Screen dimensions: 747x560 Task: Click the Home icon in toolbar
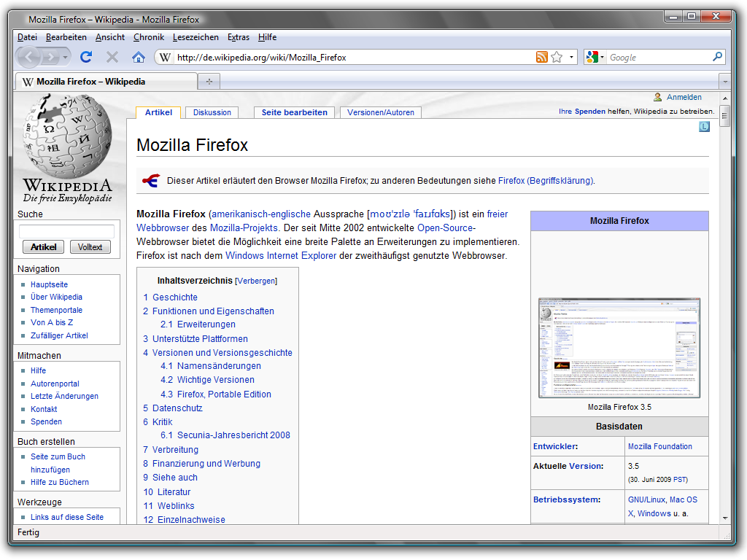coord(139,57)
